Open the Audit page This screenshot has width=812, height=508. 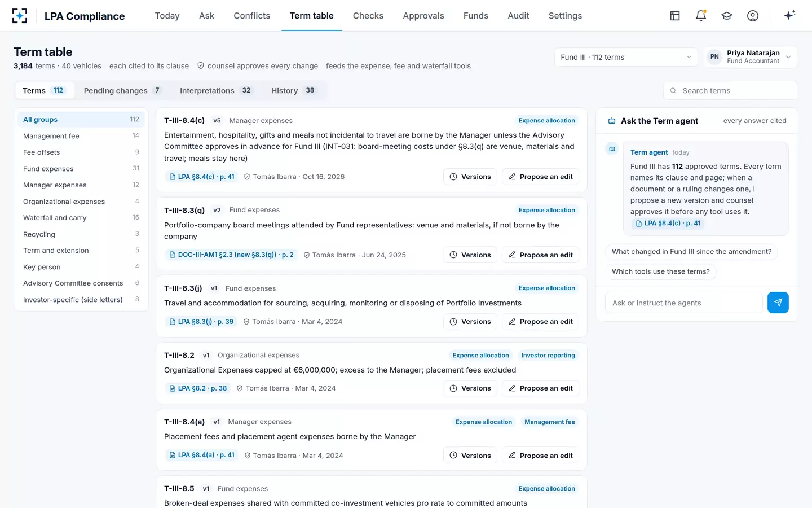(x=518, y=16)
